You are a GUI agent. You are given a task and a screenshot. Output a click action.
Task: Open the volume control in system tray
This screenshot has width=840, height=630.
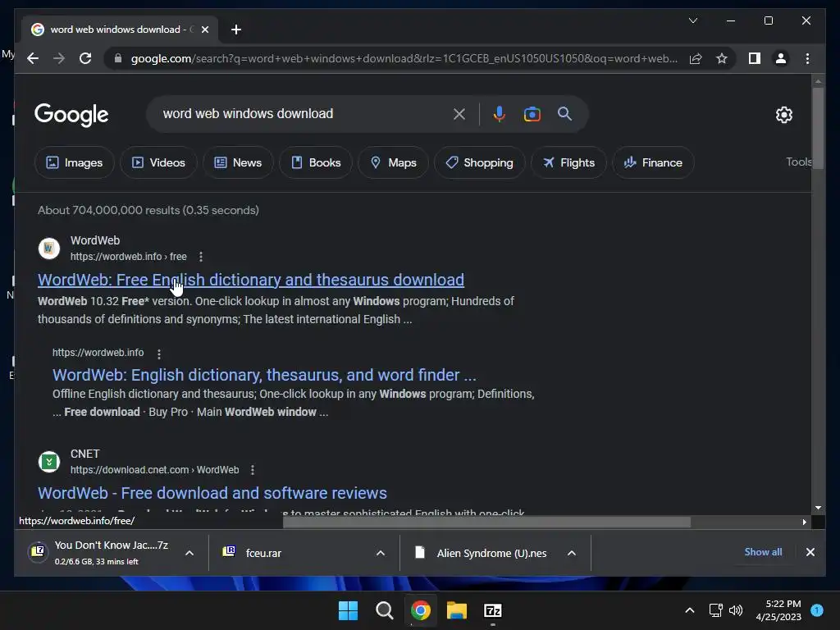(x=736, y=610)
